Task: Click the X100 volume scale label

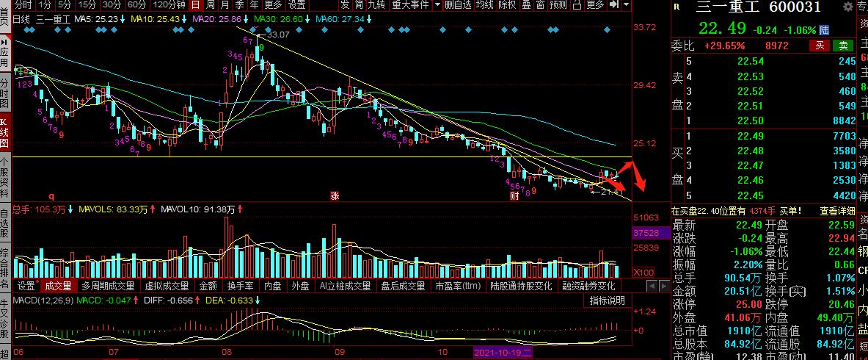Action: [643, 273]
